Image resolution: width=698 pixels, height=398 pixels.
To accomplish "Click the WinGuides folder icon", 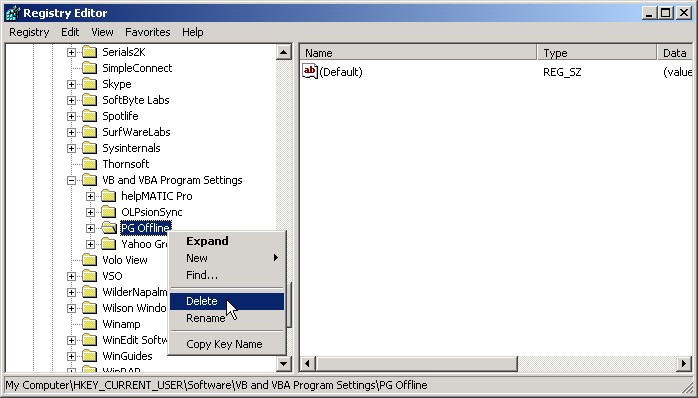I will coord(89,356).
